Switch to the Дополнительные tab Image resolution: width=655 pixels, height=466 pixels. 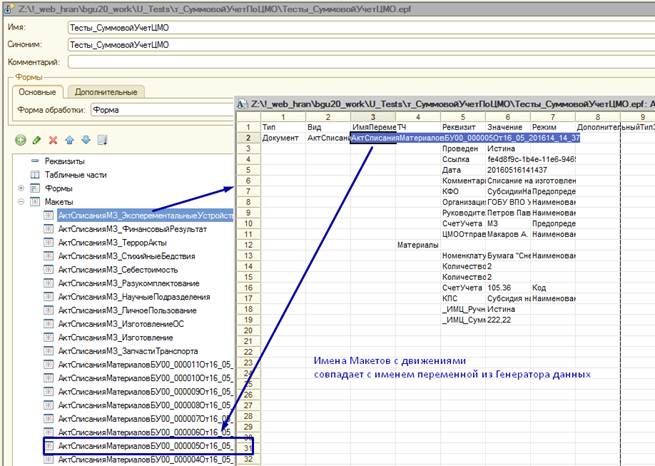point(107,91)
